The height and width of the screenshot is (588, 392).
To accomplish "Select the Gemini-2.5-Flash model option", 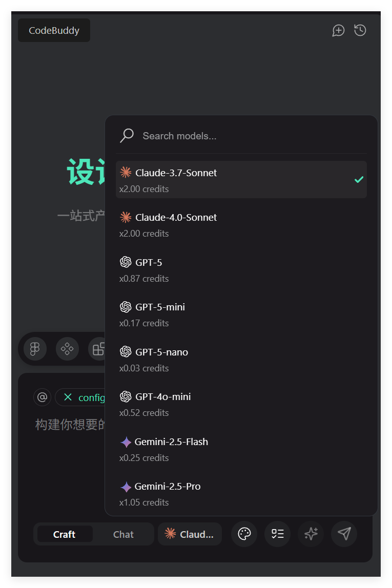I will point(241,449).
